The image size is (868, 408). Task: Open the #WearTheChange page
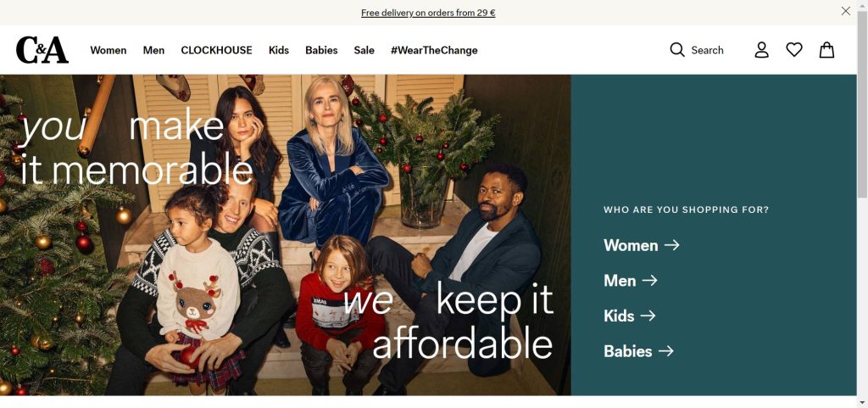coord(434,50)
